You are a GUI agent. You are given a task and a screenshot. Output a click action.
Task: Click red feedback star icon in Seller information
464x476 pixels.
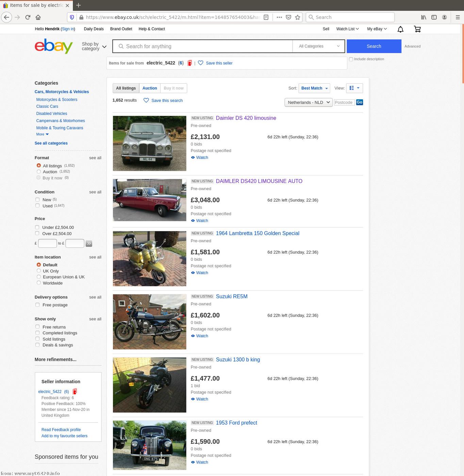click(75, 391)
